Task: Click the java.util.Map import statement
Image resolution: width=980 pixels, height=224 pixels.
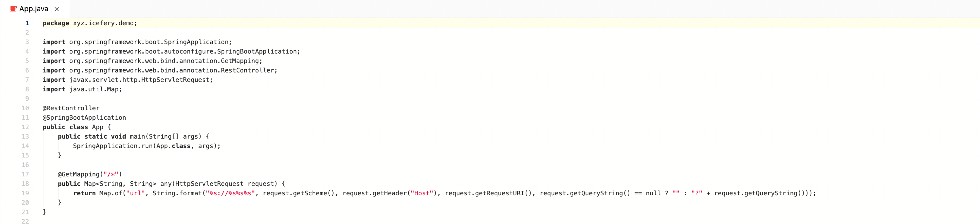Action: coord(82,89)
